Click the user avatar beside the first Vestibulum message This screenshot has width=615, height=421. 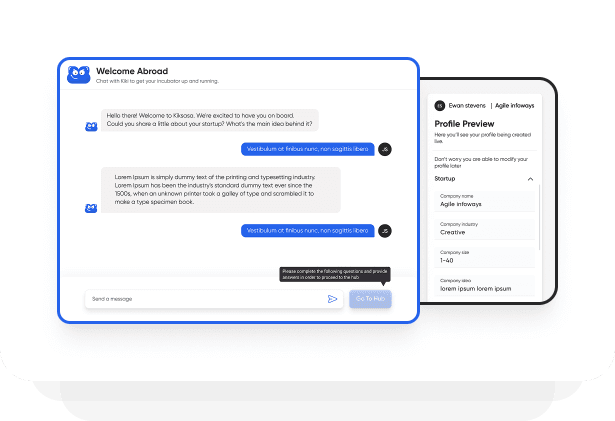tap(385, 149)
